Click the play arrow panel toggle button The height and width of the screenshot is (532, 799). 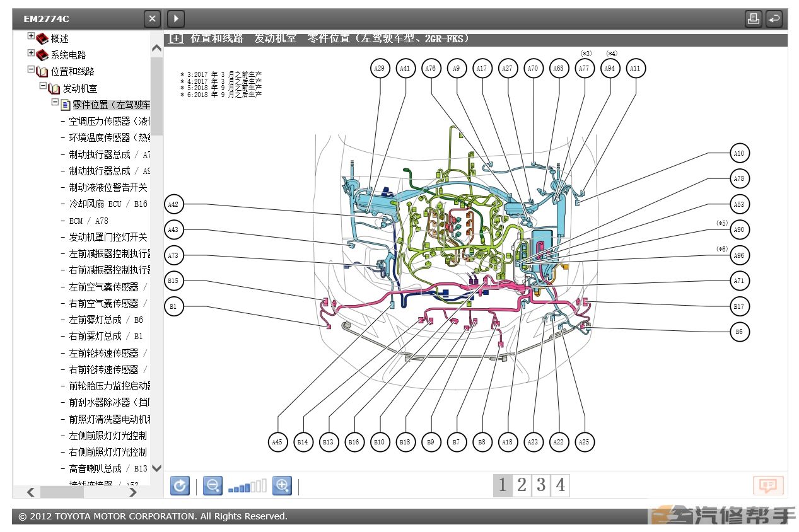click(175, 19)
